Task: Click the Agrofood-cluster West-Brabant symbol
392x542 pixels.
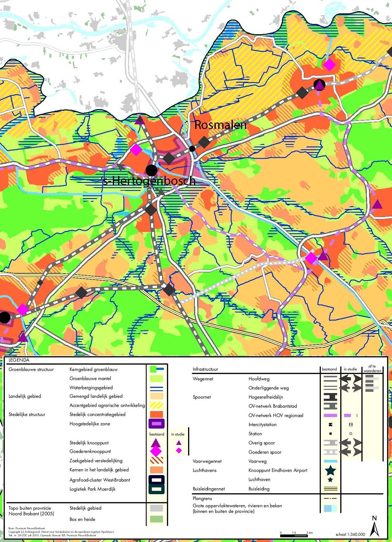Action: (157, 480)
